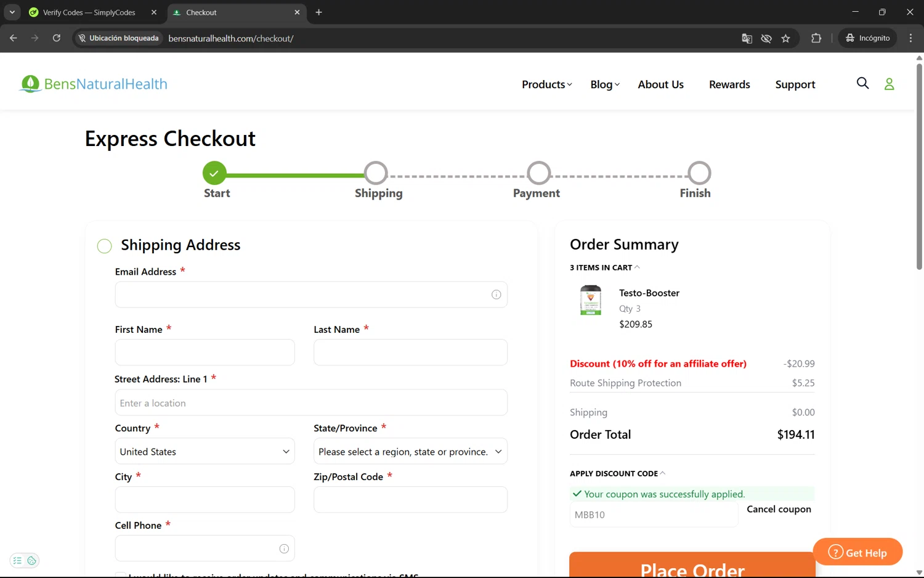Click the Testo-Booster product thumbnail
924x578 pixels.
click(x=590, y=300)
